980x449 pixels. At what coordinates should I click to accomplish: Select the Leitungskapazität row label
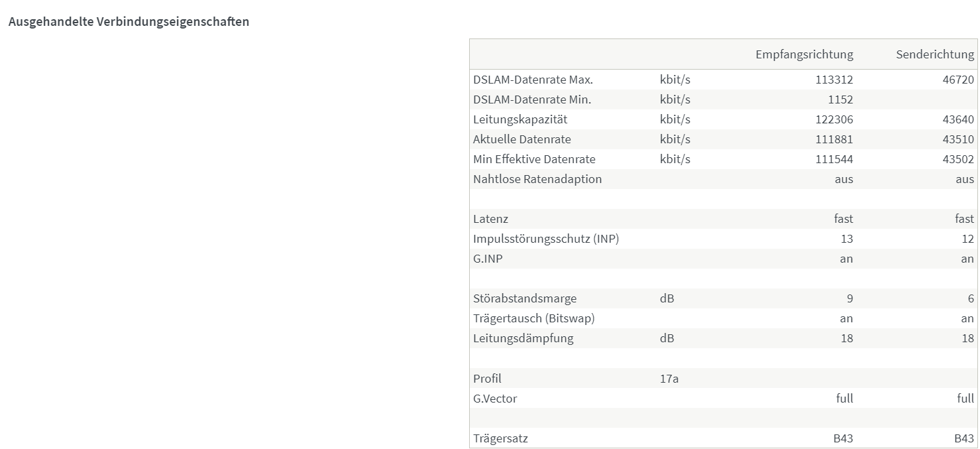[520, 119]
